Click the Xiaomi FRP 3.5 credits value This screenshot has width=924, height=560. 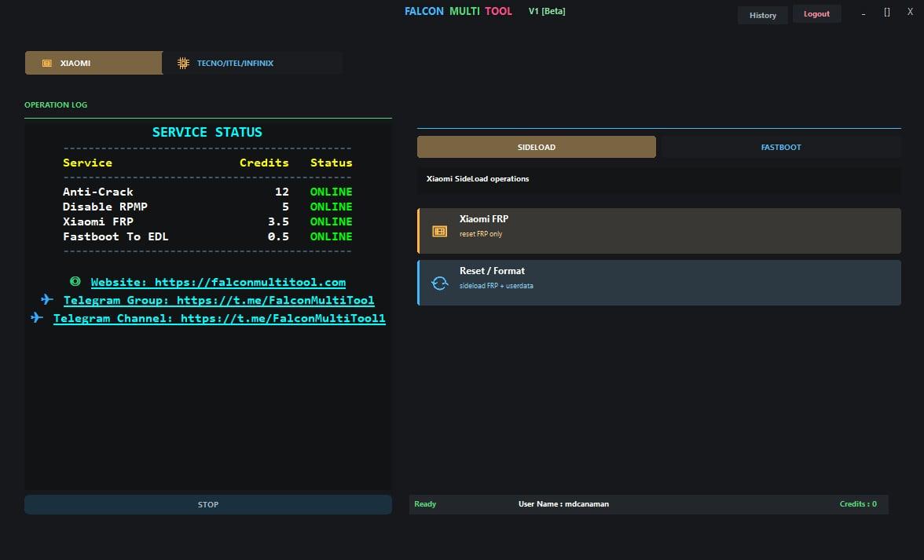coord(278,222)
